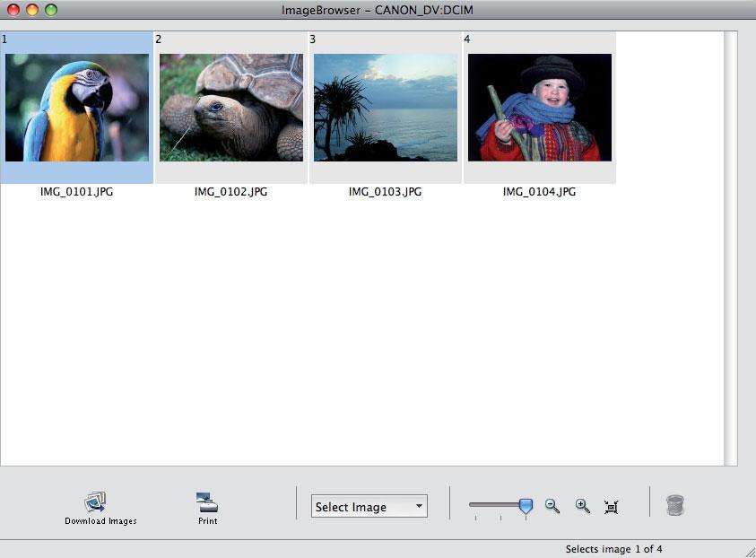Image resolution: width=756 pixels, height=558 pixels.
Task: Click the window resize grip corner
Action: click(750, 552)
